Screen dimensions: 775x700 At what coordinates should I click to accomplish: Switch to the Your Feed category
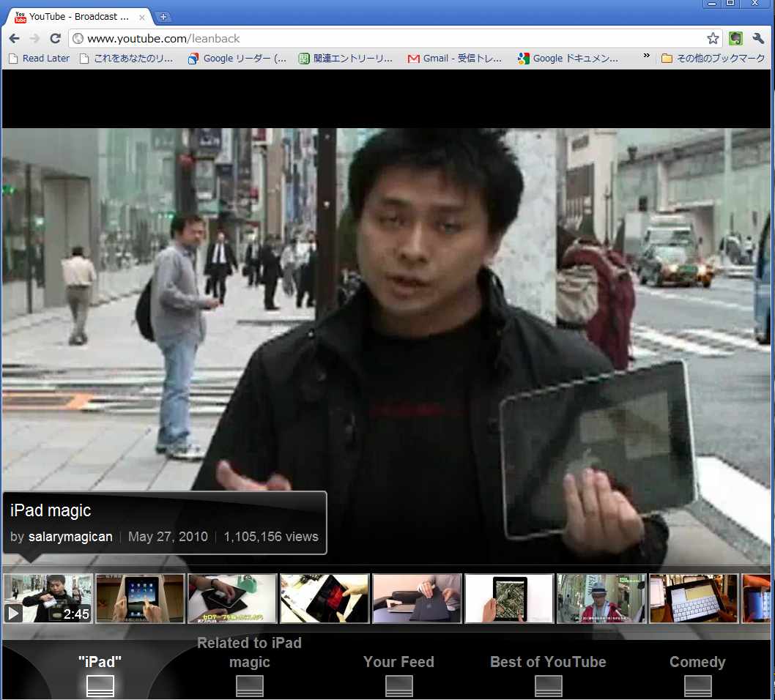click(399, 674)
